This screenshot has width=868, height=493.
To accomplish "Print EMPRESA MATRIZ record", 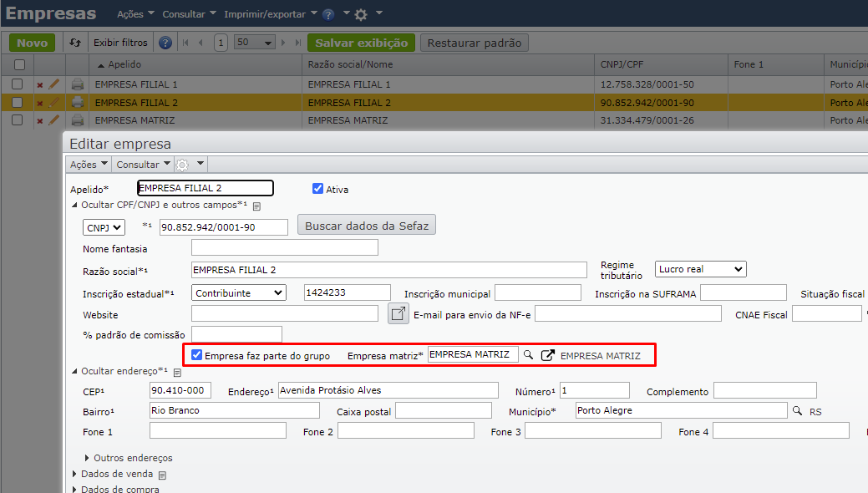I will click(78, 120).
